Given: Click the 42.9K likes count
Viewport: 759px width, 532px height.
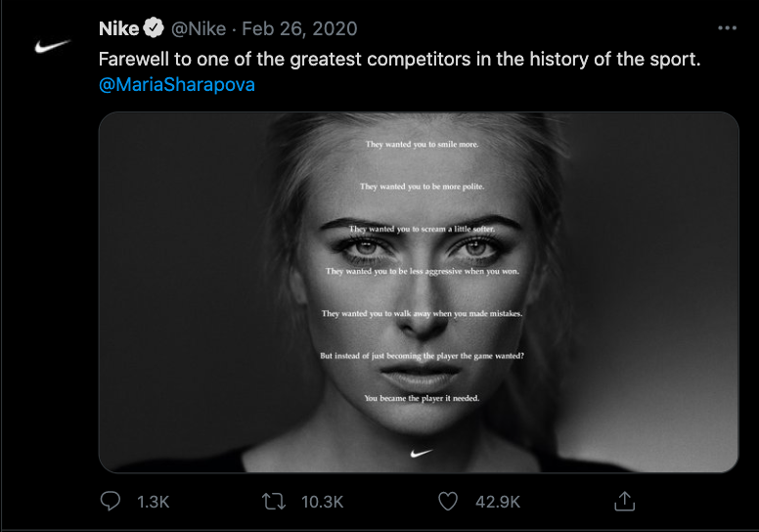Looking at the screenshot, I should pos(496,502).
